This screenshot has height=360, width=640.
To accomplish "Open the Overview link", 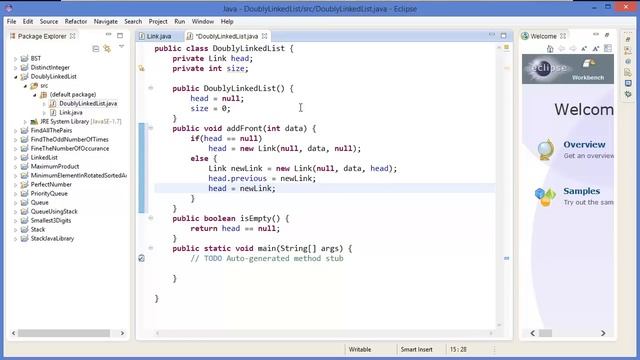I will 584,144.
